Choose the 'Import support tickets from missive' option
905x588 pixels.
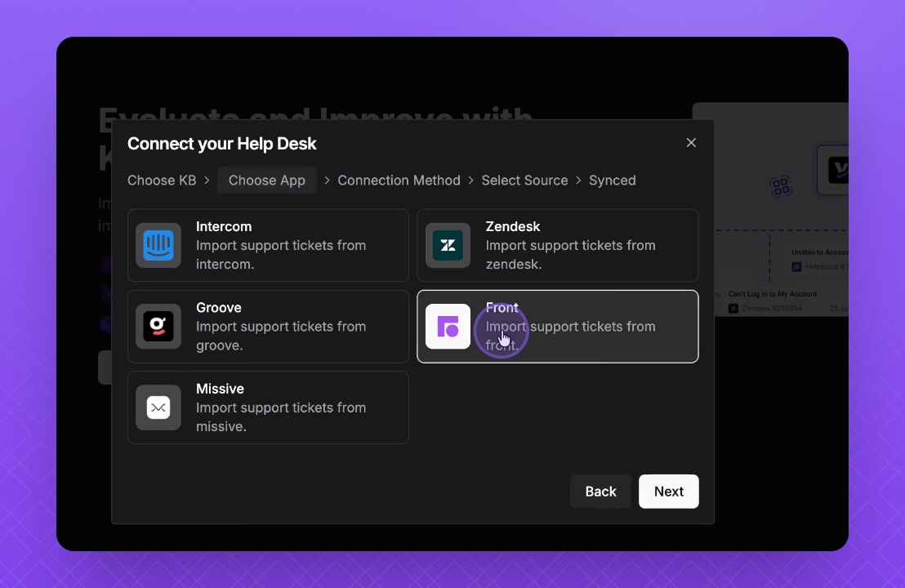click(281, 416)
